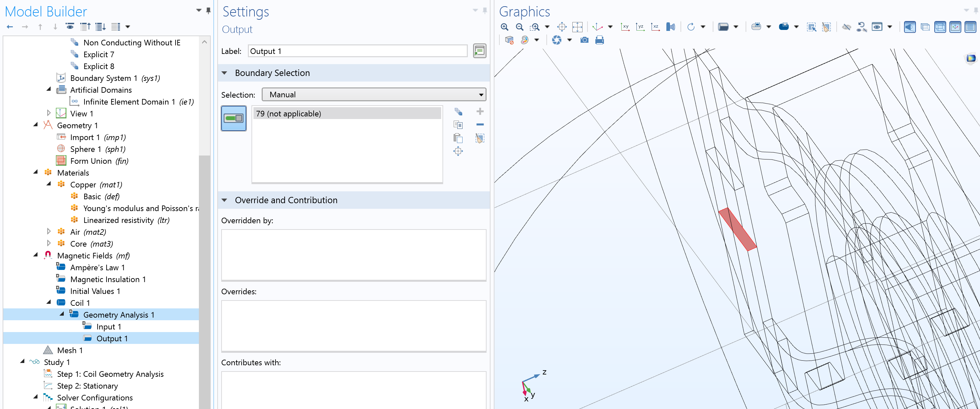Screen dimensions: 980x409
Task: Take a snapshot with the camera icon
Action: [584, 40]
